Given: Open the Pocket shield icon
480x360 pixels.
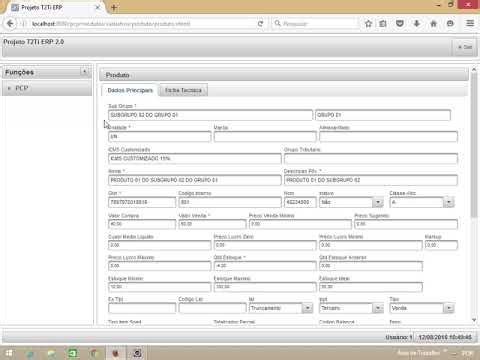Looking at the screenshot, I should coord(400,24).
